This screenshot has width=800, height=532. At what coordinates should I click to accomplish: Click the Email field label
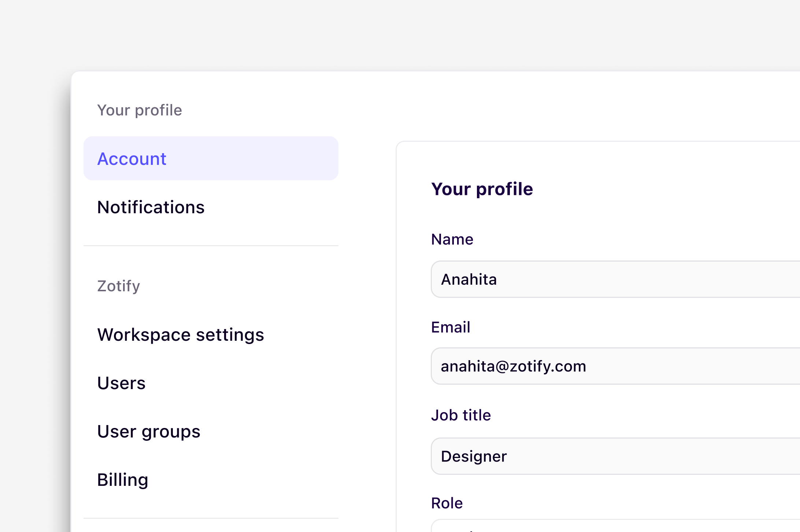click(451, 327)
